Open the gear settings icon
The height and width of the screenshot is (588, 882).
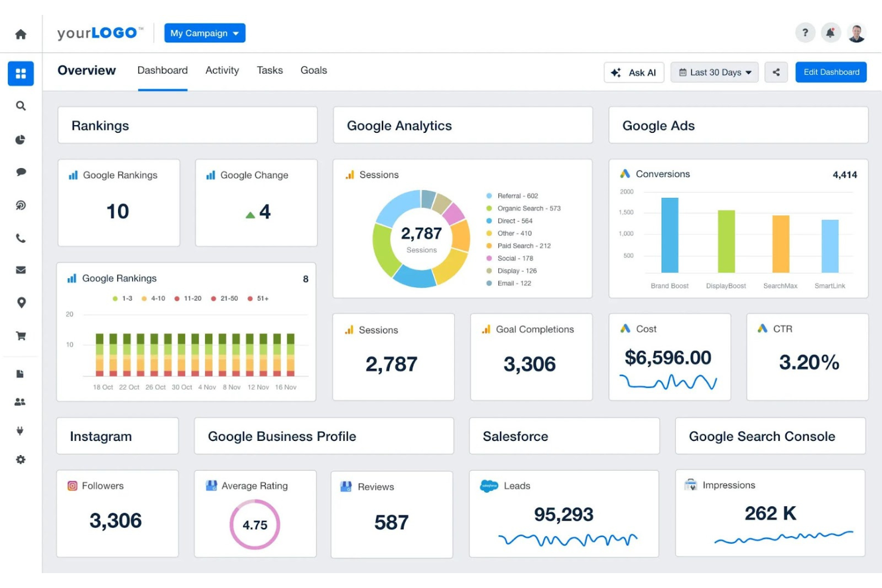(x=21, y=459)
